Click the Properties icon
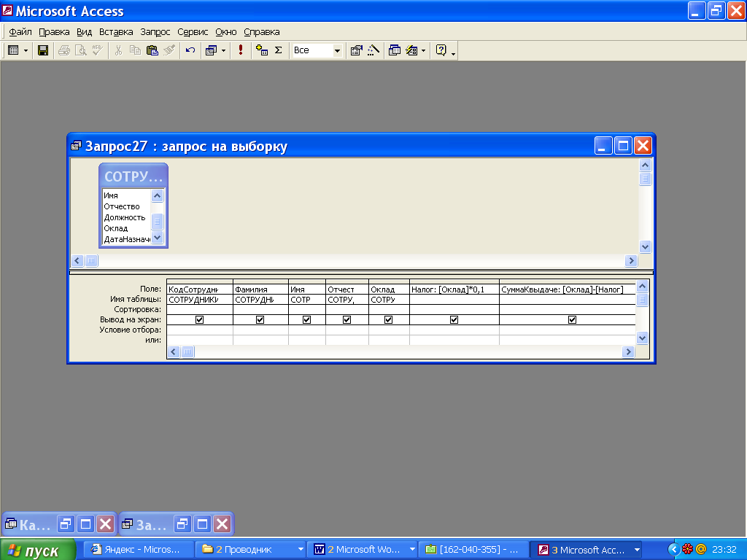747x560 pixels. click(x=356, y=50)
